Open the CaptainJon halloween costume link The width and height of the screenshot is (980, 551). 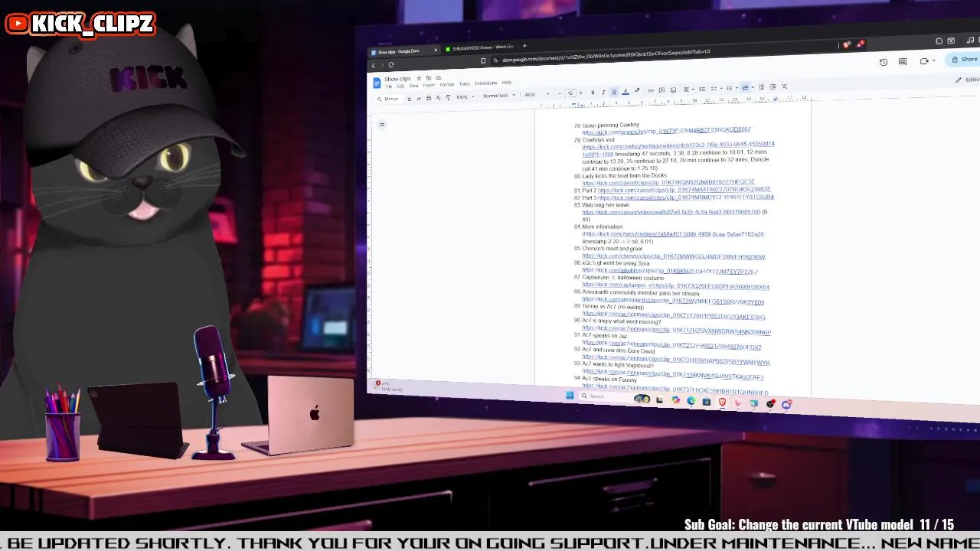(675, 286)
